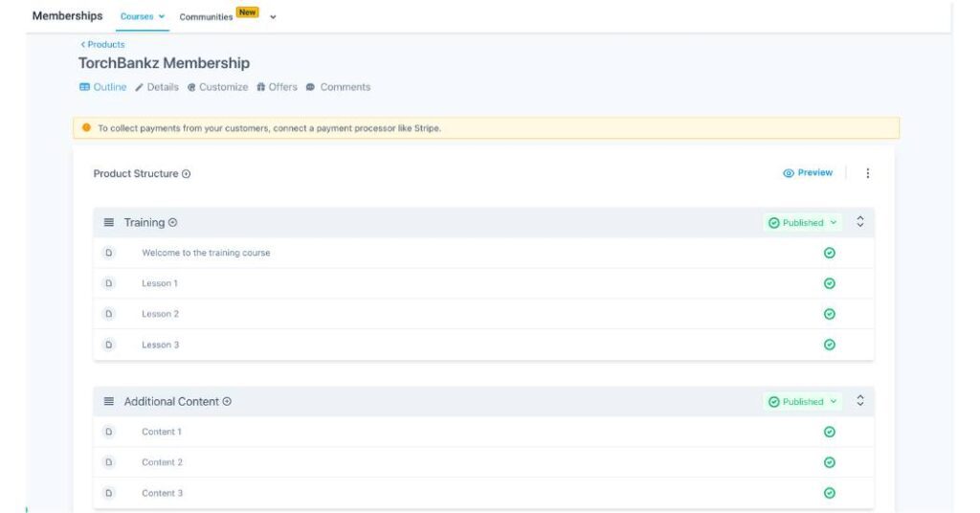
Task: Click the TorchBankz Membership title
Action: coord(164,63)
